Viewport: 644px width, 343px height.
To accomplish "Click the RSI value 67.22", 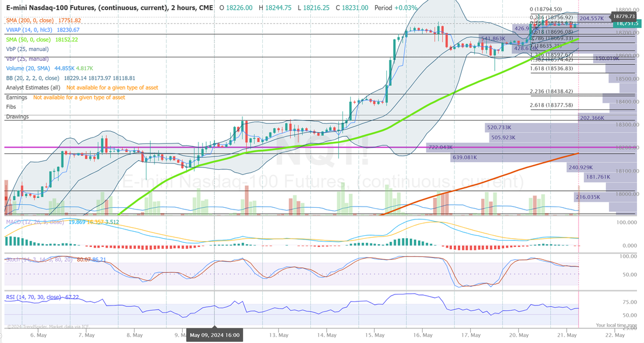I will click(72, 297).
